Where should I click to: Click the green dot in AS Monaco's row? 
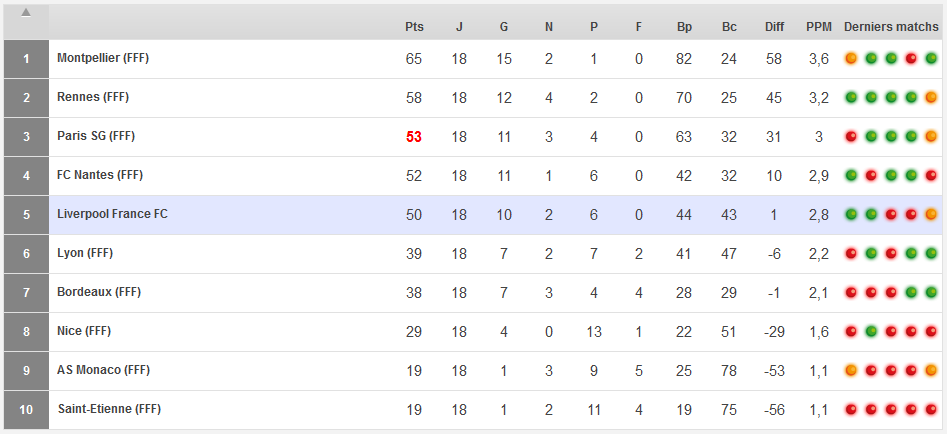[871, 371]
